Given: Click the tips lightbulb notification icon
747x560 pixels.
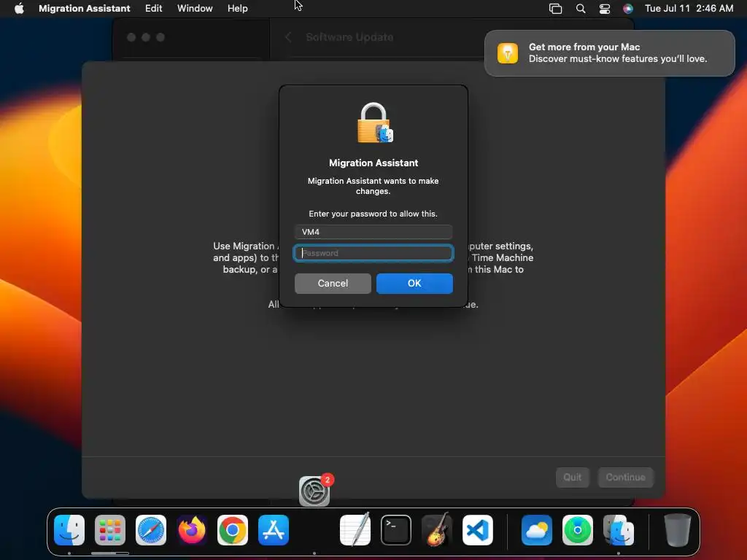Looking at the screenshot, I should [508, 52].
